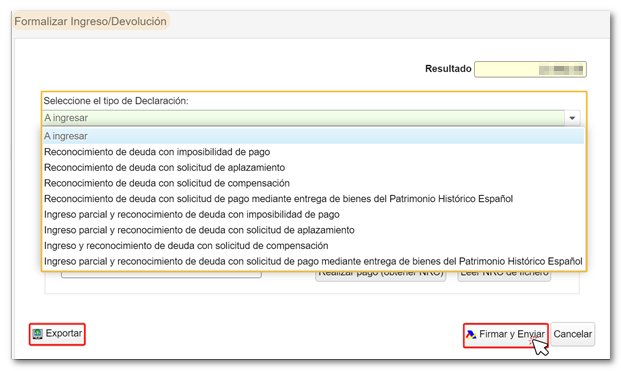Select Ingreso parcial Patrimonio Histórico Español option
This screenshot has height=371, width=621.
[x=313, y=261]
